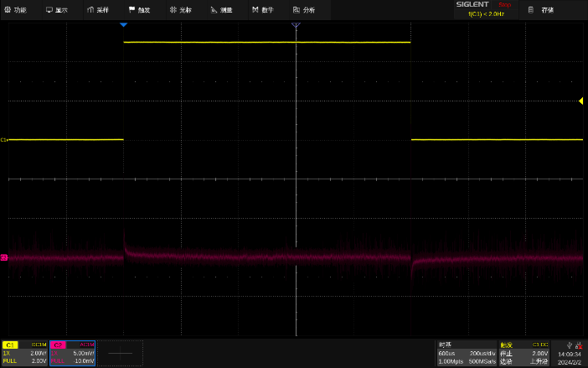Open the C1 frequency counter readout

pyautogui.click(x=486, y=13)
